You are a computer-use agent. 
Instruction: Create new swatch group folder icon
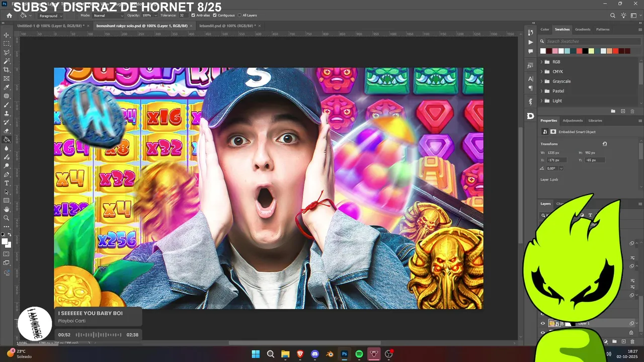coord(613,111)
